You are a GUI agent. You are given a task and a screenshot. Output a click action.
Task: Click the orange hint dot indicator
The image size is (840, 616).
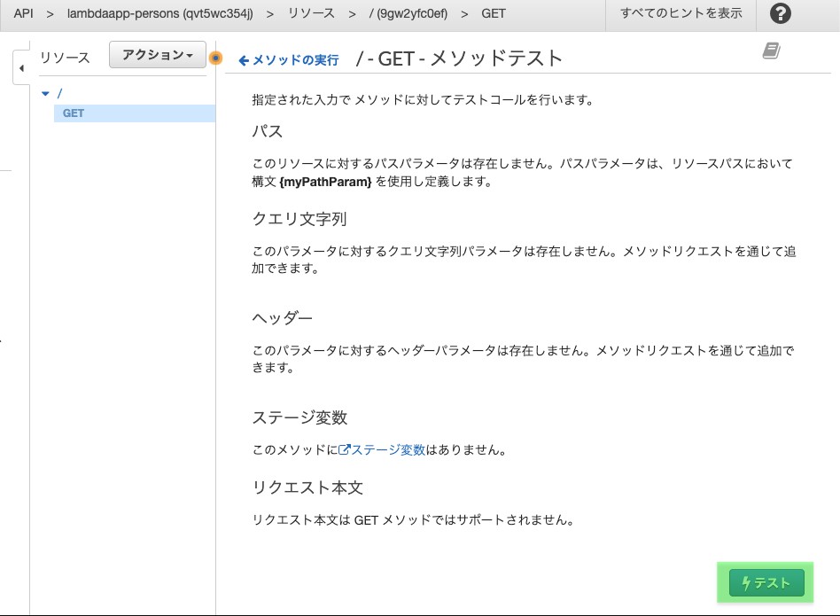[x=215, y=58]
